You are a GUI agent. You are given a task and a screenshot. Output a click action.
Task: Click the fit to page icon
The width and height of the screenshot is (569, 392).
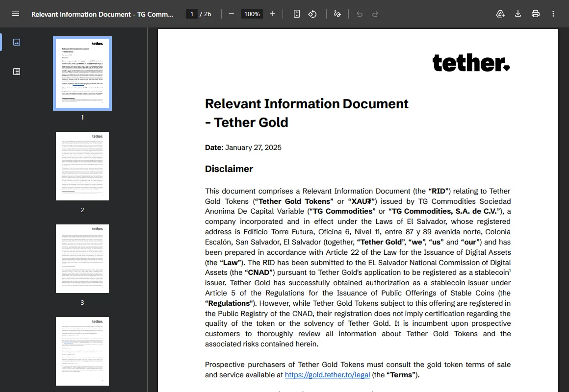tap(296, 14)
